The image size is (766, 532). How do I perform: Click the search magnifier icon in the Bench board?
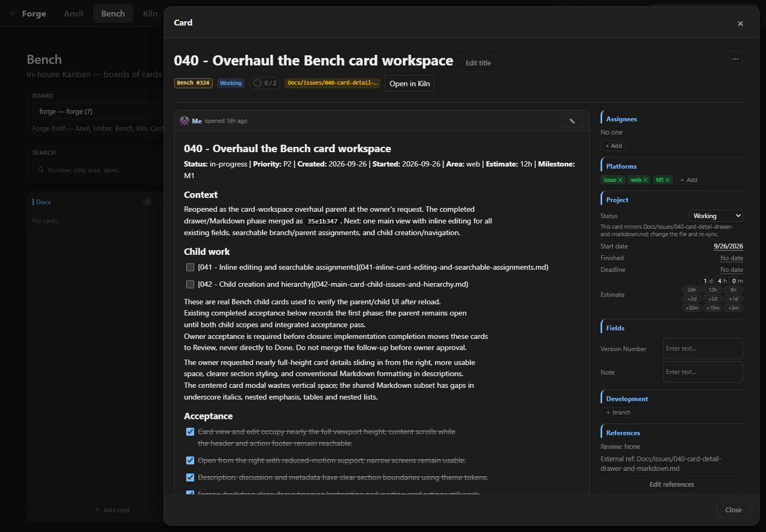pyautogui.click(x=41, y=170)
